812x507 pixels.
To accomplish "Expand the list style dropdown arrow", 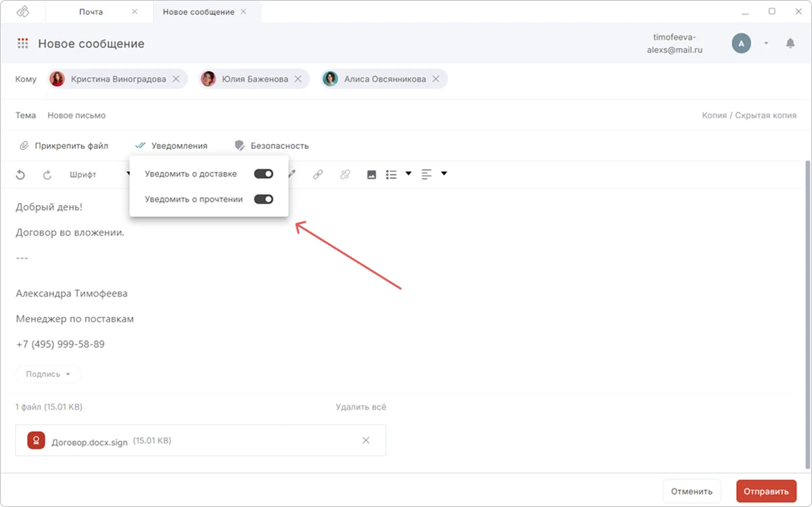I will pyautogui.click(x=408, y=174).
